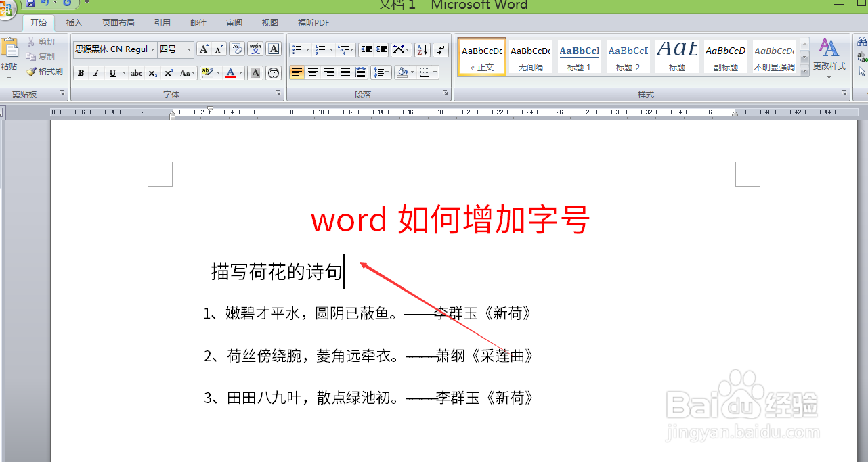
Task: Toggle Align Left paragraph alignment
Action: pyautogui.click(x=297, y=72)
